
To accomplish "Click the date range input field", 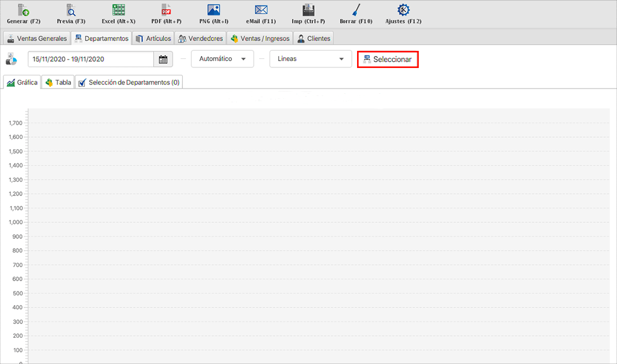I will [90, 59].
